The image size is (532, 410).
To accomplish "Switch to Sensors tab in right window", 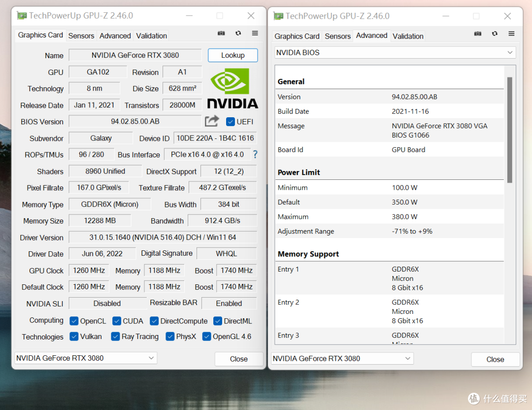I will pos(337,36).
